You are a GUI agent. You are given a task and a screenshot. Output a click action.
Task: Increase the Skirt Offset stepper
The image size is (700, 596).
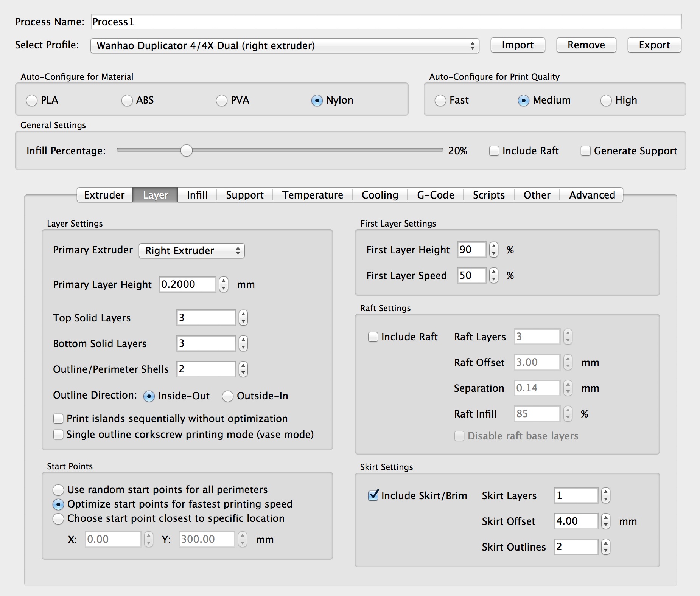click(x=606, y=518)
